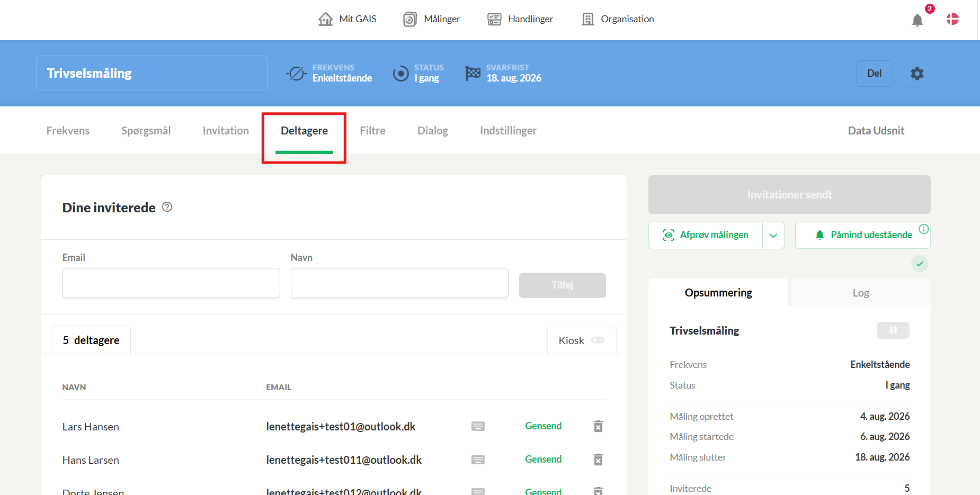Select the 5 deltagere tab

pyautogui.click(x=91, y=340)
